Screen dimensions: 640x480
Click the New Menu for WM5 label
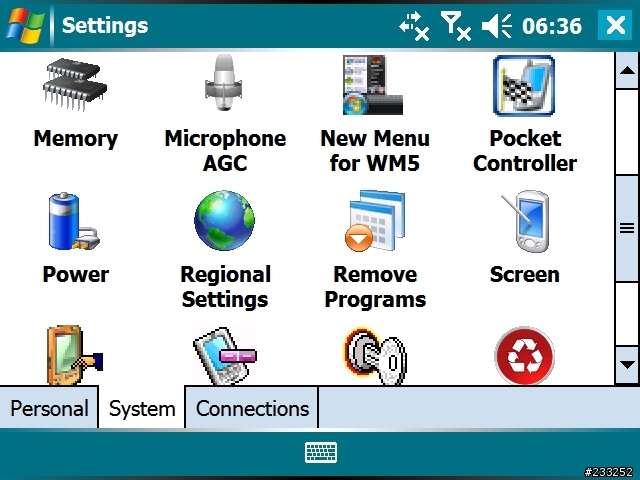pyautogui.click(x=375, y=151)
